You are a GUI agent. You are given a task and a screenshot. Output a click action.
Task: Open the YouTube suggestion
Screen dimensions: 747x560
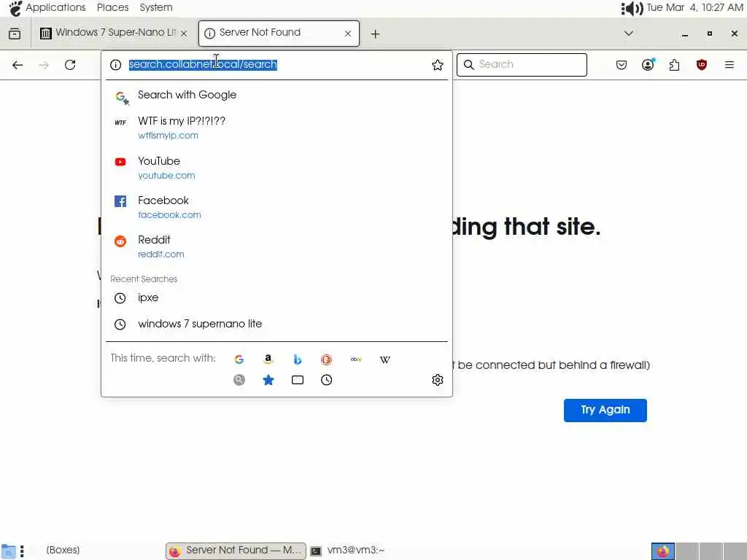(276, 168)
